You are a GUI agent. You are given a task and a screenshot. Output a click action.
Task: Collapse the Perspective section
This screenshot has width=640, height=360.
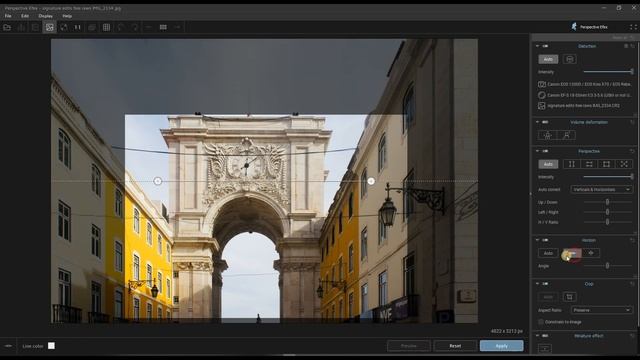(x=537, y=151)
